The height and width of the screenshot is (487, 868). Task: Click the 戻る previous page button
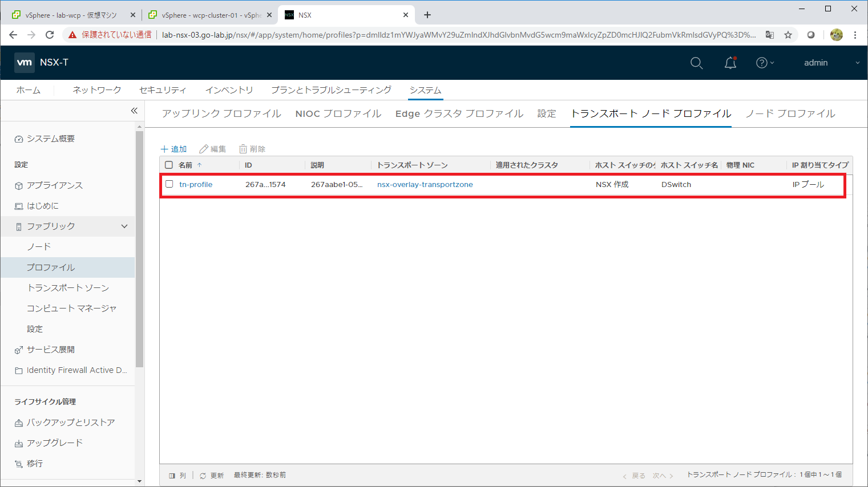click(634, 476)
